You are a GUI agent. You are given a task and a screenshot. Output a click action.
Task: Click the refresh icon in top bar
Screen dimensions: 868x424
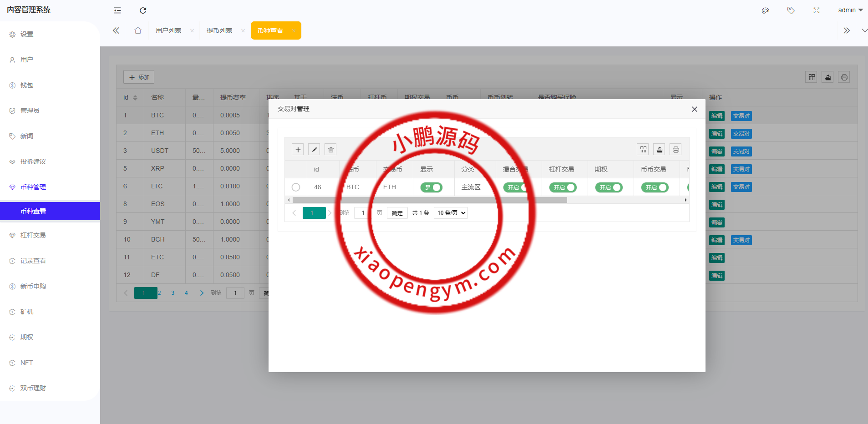click(x=143, y=10)
